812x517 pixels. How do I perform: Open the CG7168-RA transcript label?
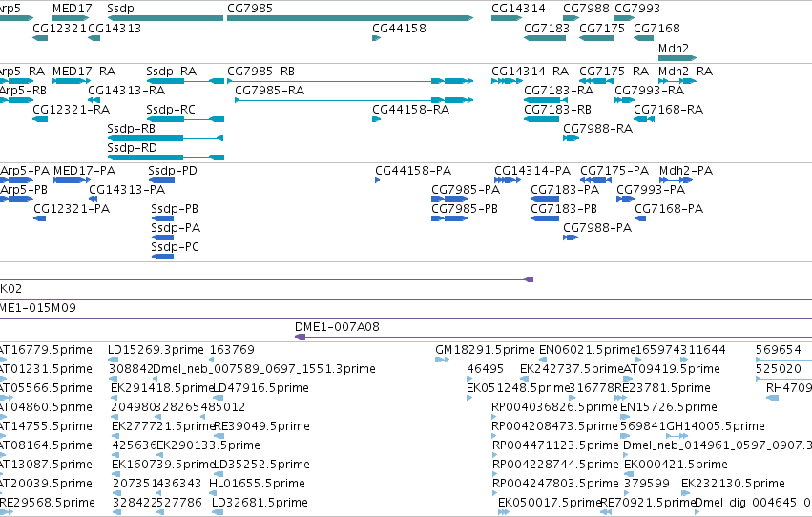(x=669, y=109)
